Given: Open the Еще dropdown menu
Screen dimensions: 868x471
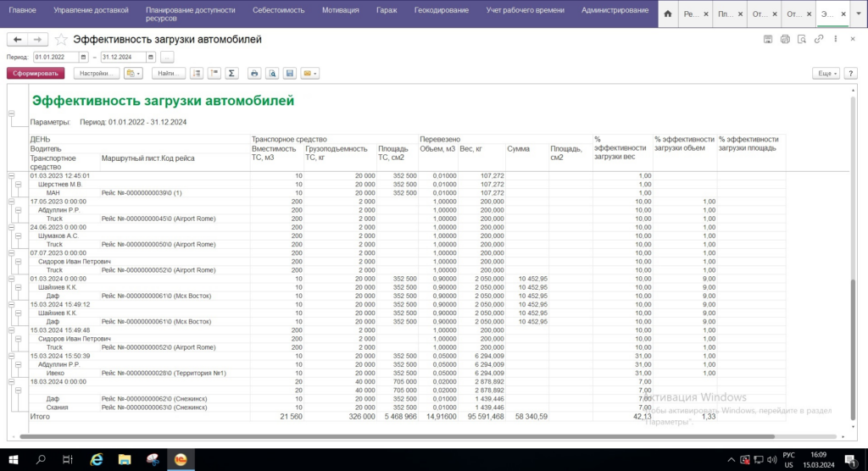Looking at the screenshot, I should coord(825,74).
